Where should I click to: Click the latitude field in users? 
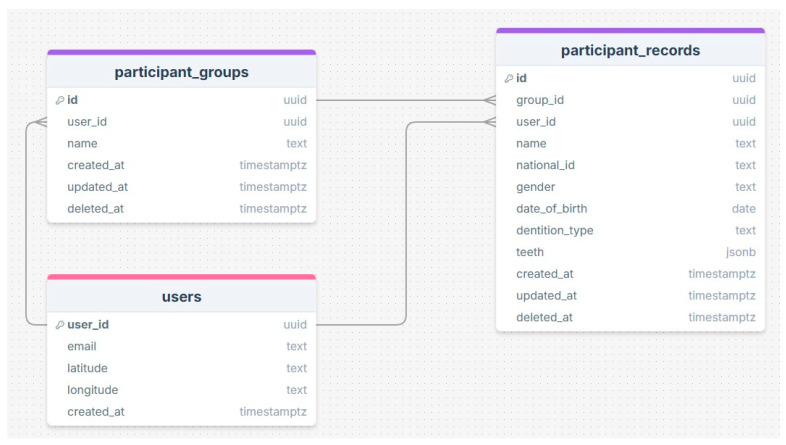pyautogui.click(x=181, y=368)
